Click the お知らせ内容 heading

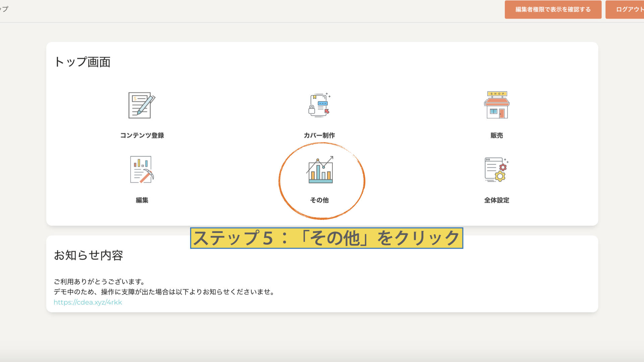click(89, 255)
